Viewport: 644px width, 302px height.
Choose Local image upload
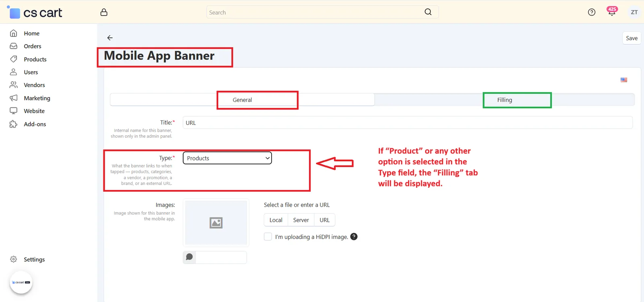276,220
